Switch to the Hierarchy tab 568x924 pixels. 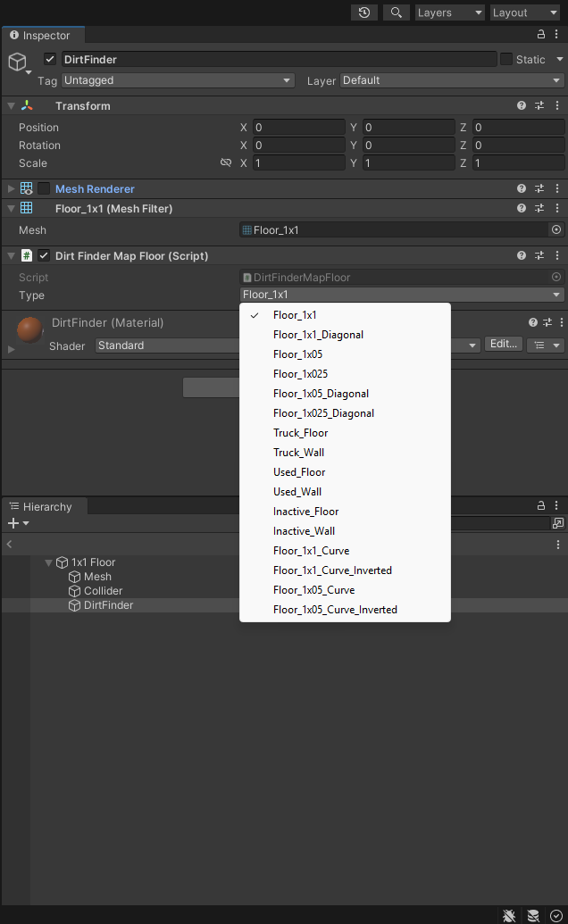click(43, 506)
